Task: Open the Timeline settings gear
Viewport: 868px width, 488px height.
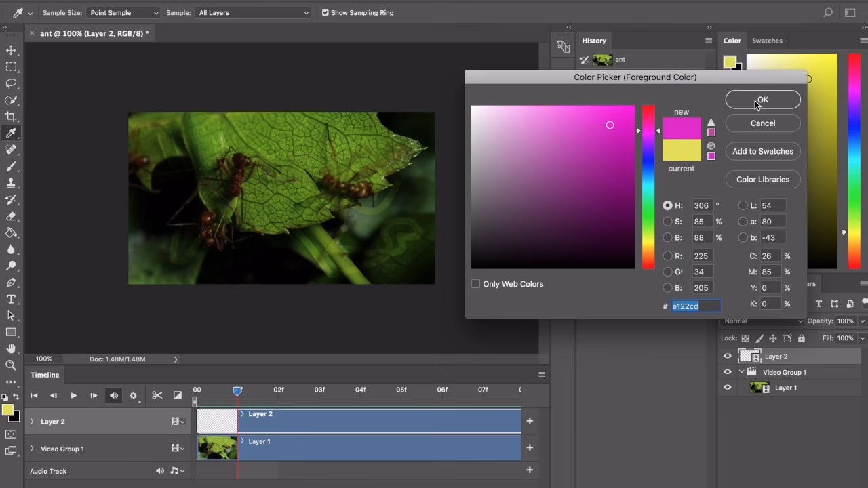Action: point(133,394)
